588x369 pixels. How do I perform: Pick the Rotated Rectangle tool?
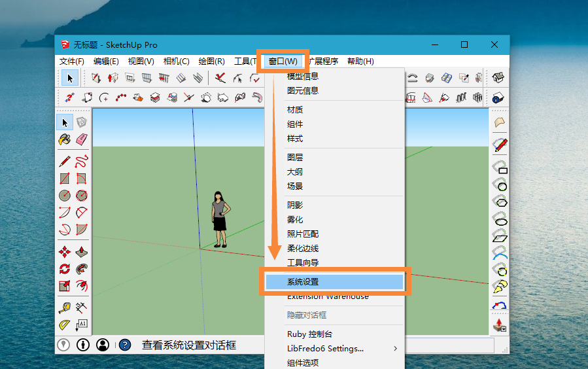click(x=81, y=179)
